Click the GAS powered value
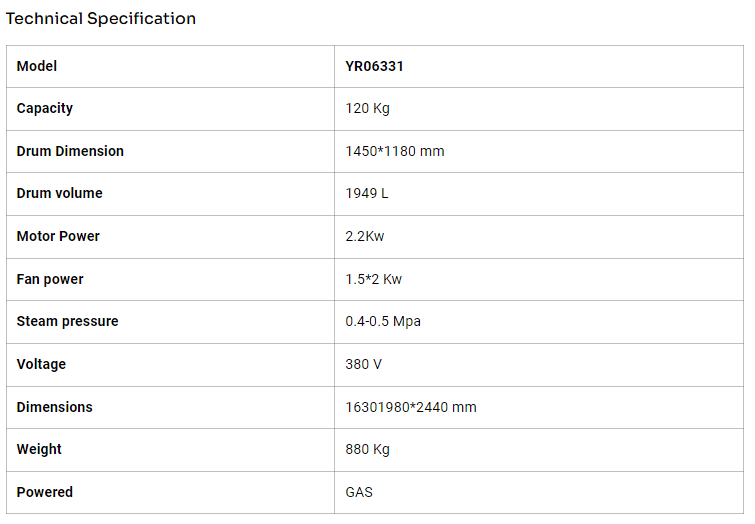The image size is (755, 524). click(x=359, y=492)
